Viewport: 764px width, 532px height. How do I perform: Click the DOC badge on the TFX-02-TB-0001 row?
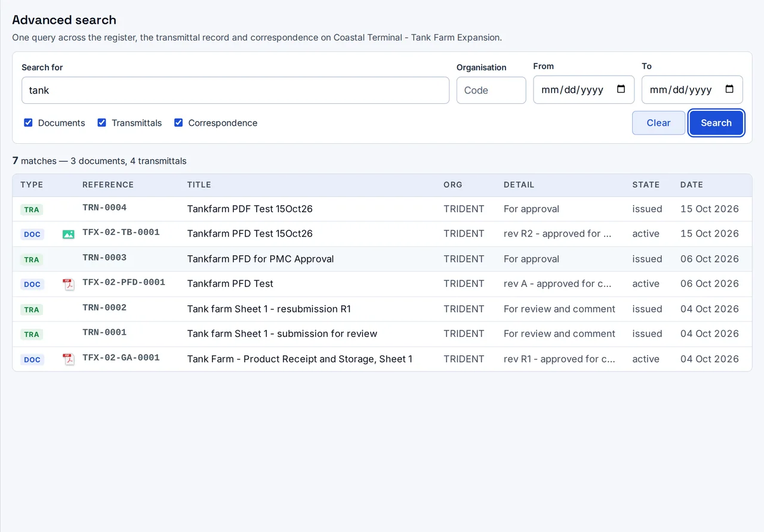32,234
